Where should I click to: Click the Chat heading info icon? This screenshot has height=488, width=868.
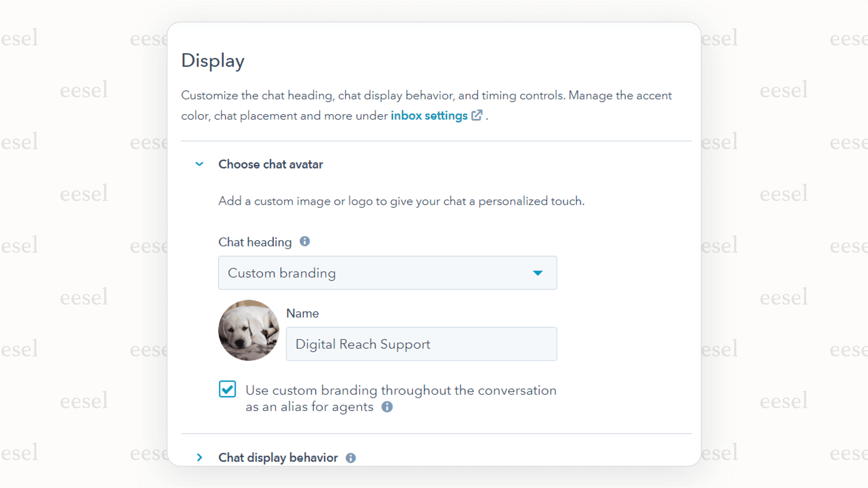(x=304, y=241)
